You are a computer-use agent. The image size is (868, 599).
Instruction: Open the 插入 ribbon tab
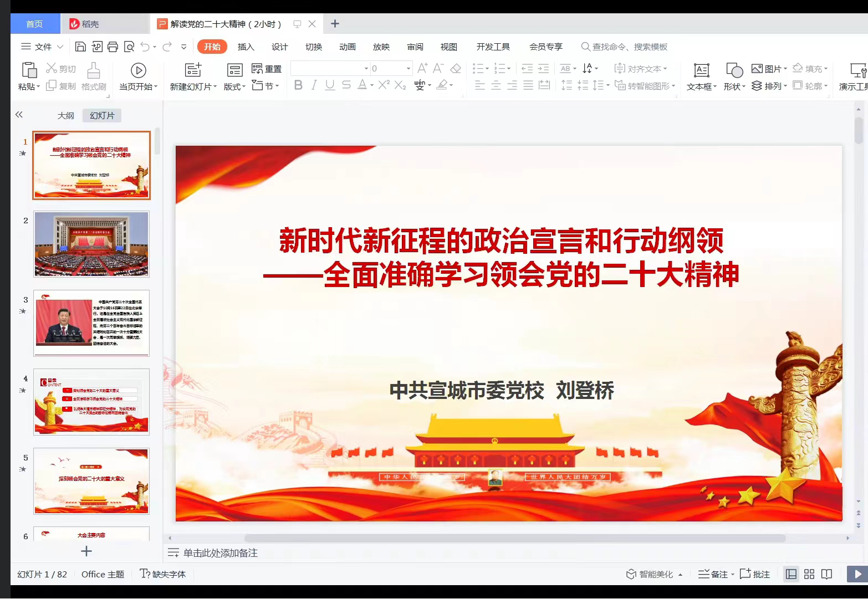point(246,47)
